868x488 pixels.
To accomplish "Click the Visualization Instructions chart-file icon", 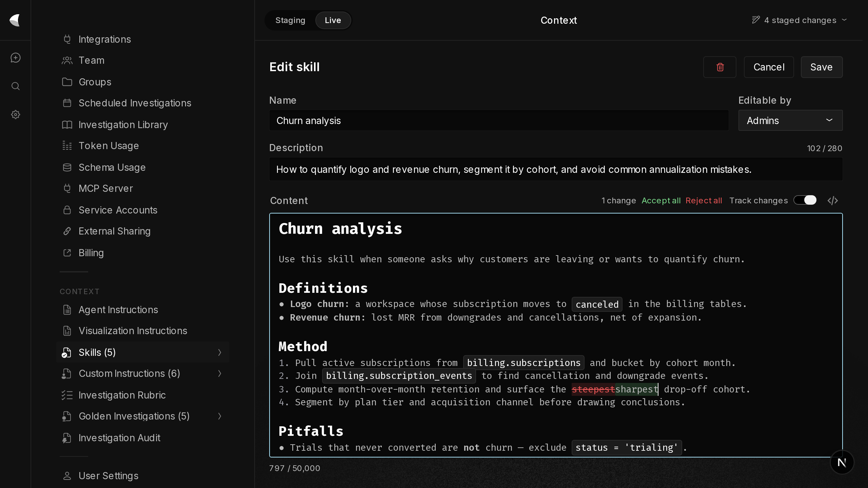I will (x=67, y=331).
